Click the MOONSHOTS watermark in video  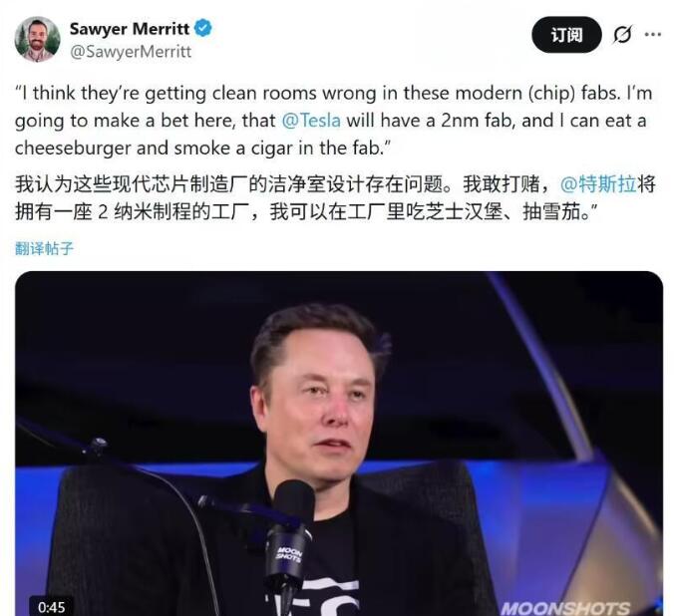pyautogui.click(x=564, y=608)
